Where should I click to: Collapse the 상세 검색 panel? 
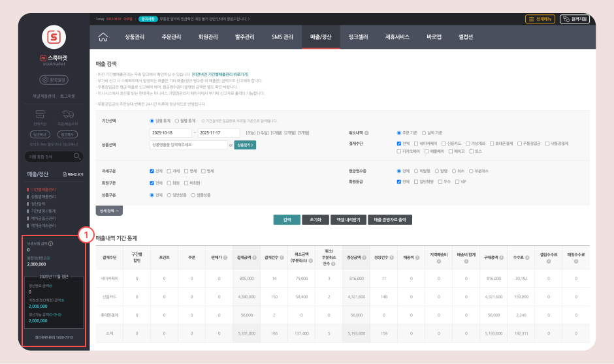(109, 211)
